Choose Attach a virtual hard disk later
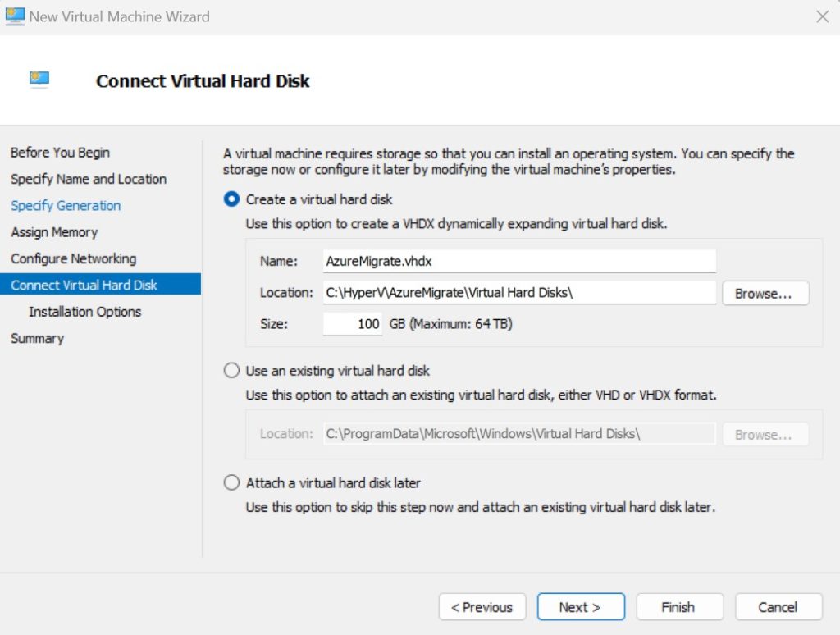This screenshot has width=840, height=635. coord(232,483)
